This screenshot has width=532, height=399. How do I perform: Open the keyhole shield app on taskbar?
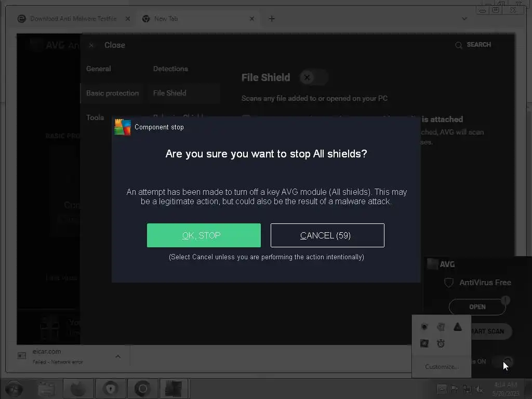coord(111,389)
